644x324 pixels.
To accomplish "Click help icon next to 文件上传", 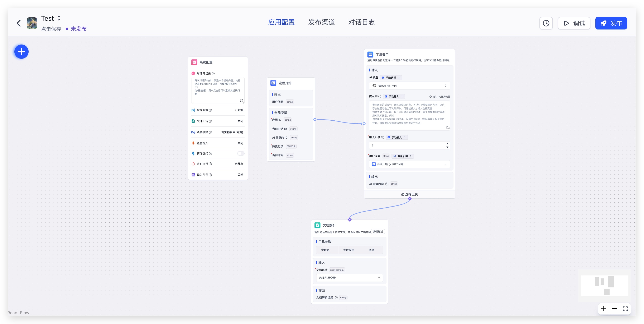I will pyautogui.click(x=210, y=121).
